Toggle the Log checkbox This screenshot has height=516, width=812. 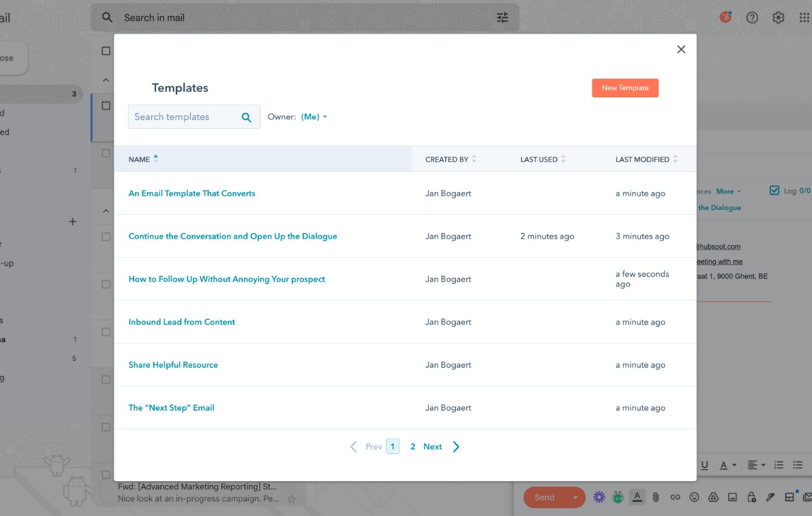pos(774,190)
